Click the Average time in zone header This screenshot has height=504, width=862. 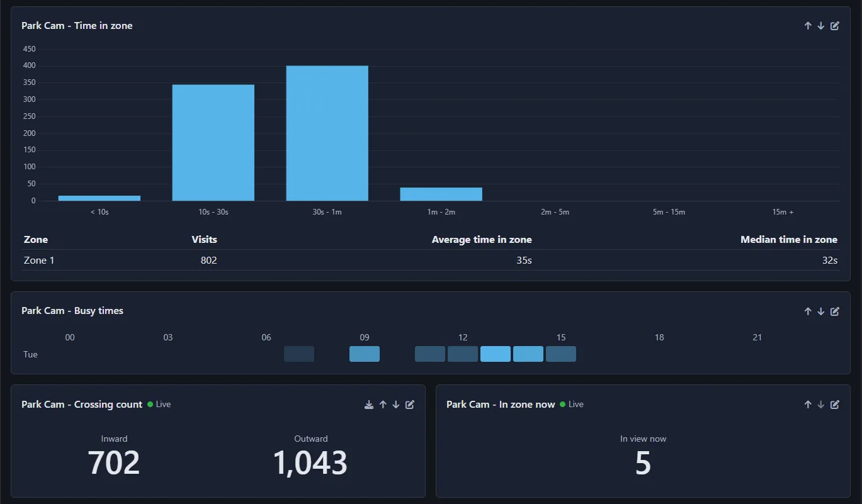point(482,240)
